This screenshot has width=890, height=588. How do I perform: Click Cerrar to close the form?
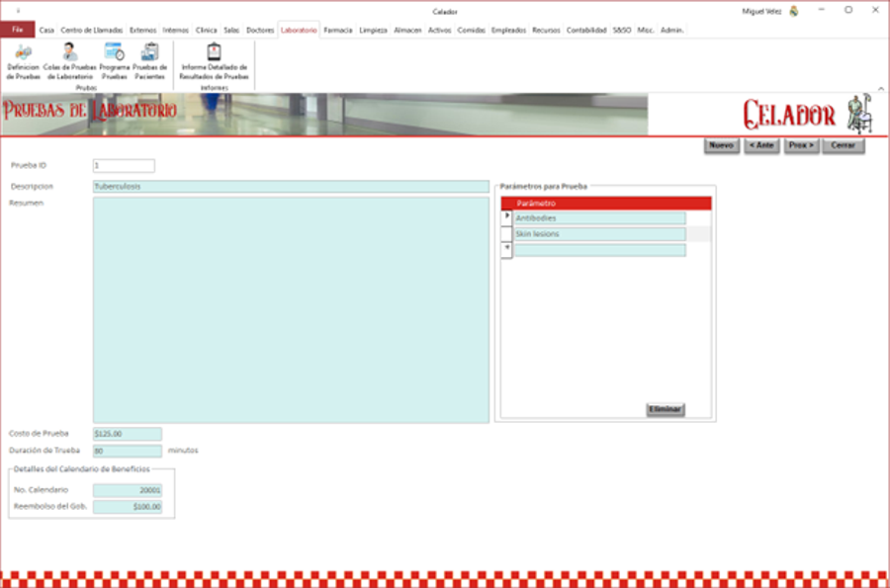click(x=842, y=144)
